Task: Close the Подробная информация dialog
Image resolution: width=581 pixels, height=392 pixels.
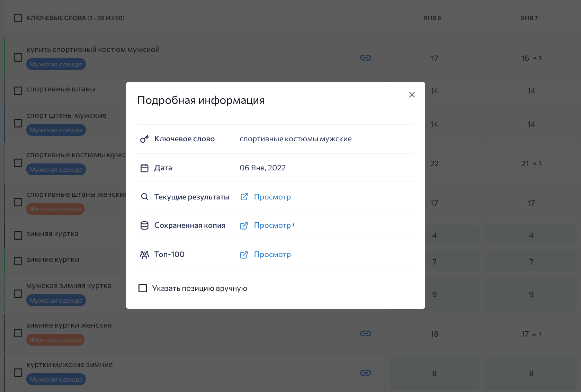Action: (412, 95)
